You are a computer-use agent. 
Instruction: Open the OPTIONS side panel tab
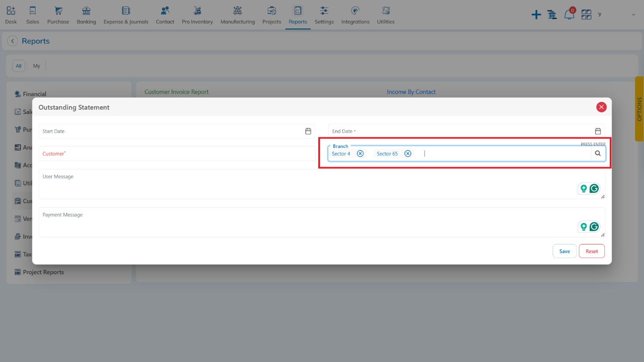(639, 109)
